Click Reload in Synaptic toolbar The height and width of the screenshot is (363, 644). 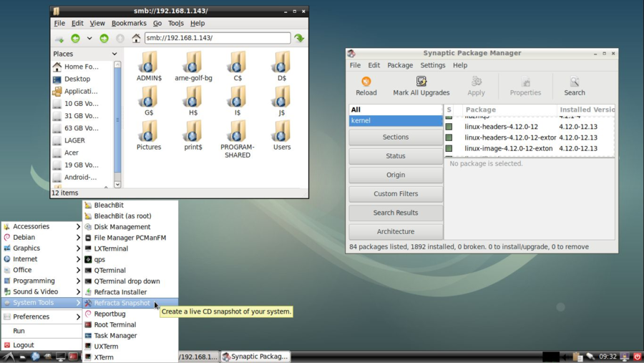[x=366, y=87]
